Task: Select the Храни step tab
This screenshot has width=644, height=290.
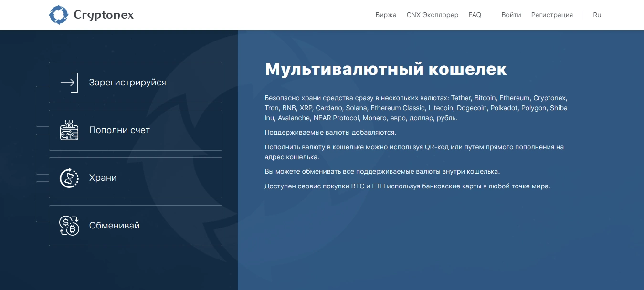Action: point(136,178)
